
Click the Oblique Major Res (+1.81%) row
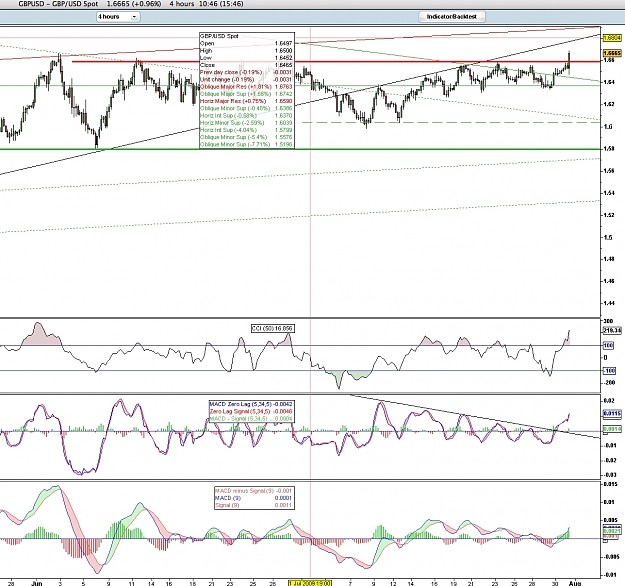pyautogui.click(x=246, y=87)
